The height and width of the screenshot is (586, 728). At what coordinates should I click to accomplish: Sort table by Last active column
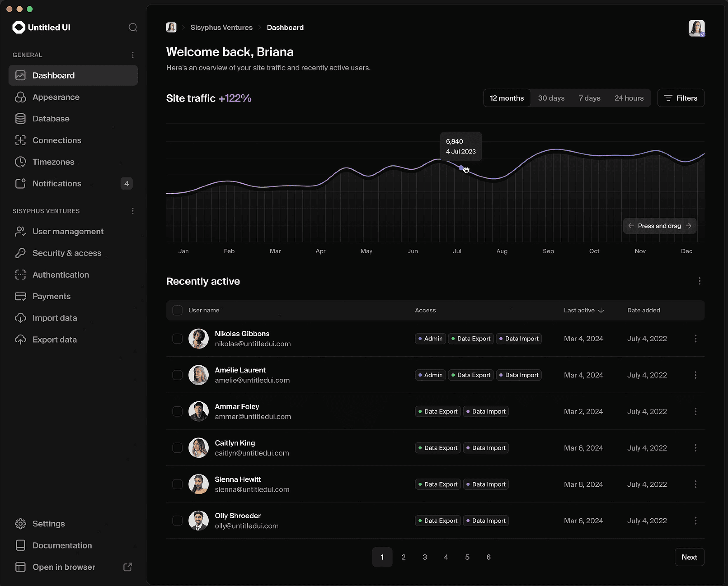click(x=583, y=310)
